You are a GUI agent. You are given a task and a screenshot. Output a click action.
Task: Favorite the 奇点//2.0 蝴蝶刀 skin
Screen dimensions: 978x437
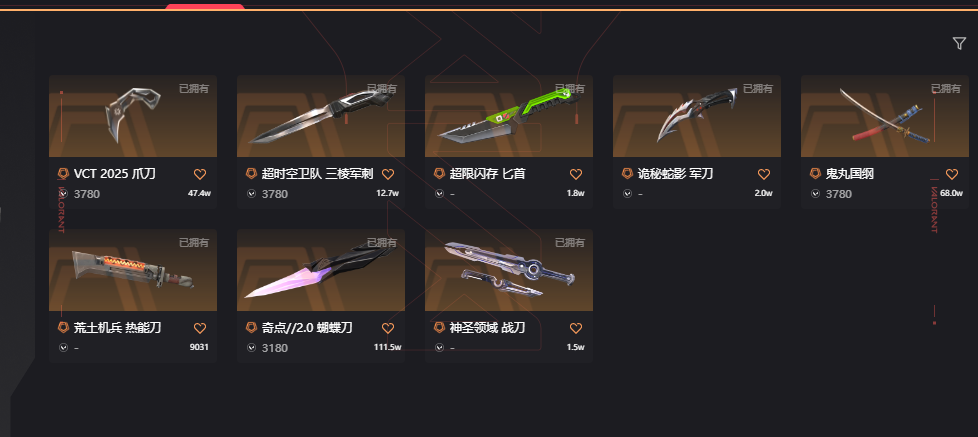[x=388, y=328]
